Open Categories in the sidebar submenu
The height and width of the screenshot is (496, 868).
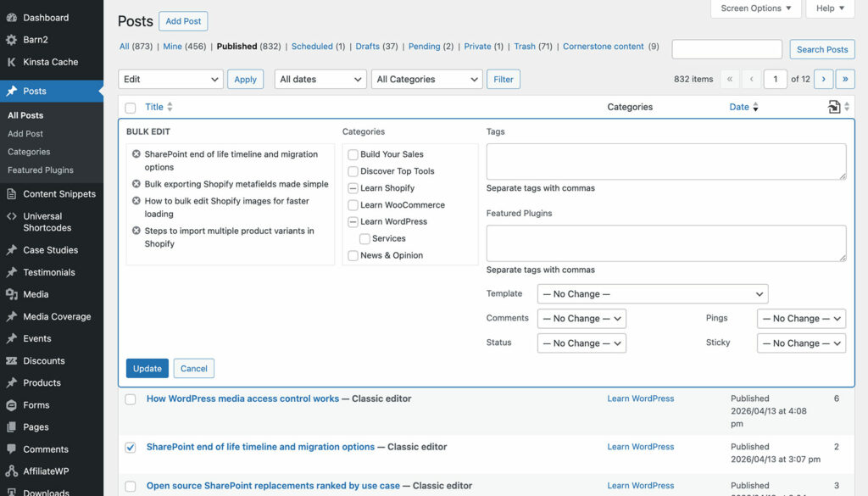click(29, 152)
